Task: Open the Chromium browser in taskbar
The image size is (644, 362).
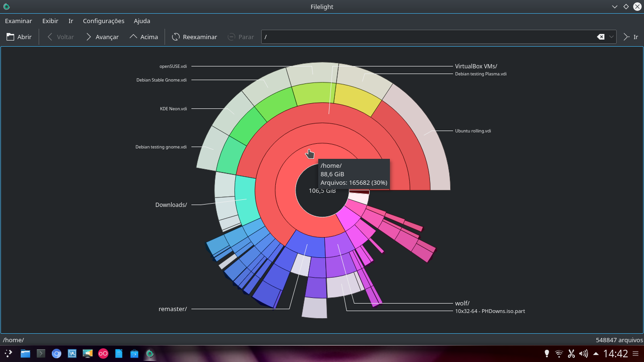Action: click(x=57, y=354)
